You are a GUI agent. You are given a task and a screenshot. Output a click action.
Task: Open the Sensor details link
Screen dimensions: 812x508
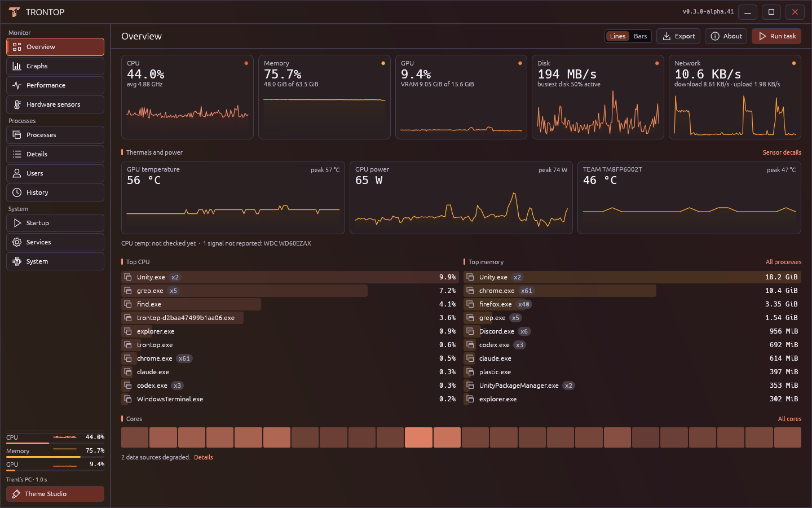[x=782, y=152]
